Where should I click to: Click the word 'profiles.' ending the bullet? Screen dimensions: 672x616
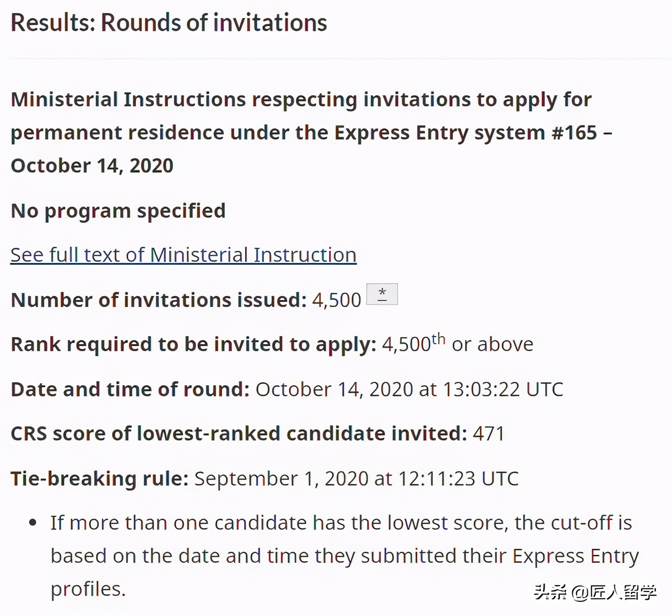coord(88,589)
